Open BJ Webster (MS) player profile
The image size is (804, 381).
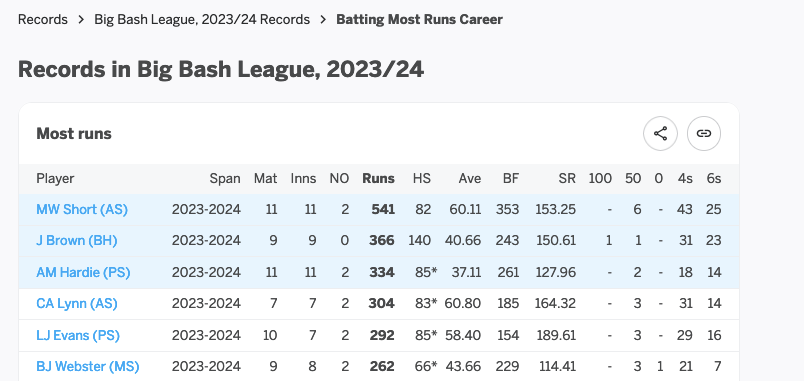[x=88, y=367]
